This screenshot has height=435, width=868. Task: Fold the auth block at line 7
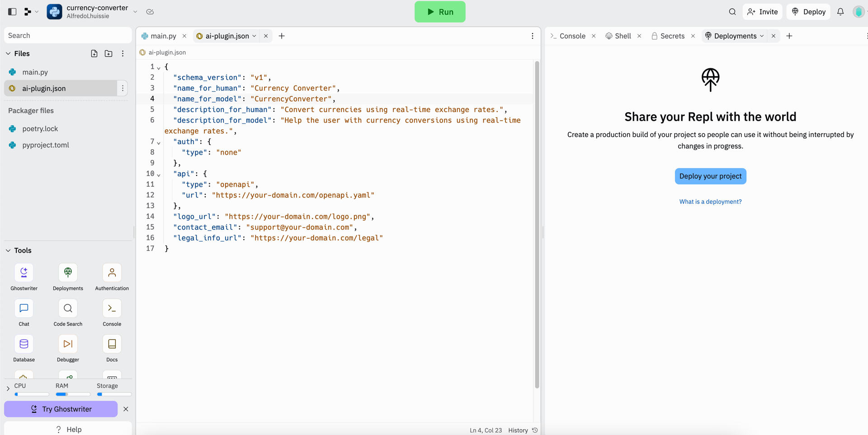[x=159, y=142]
